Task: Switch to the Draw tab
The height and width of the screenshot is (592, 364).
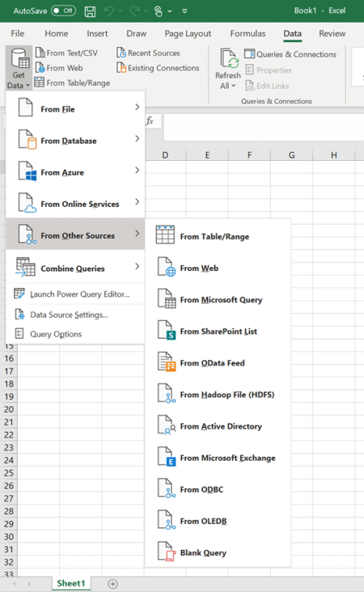Action: [x=137, y=34]
